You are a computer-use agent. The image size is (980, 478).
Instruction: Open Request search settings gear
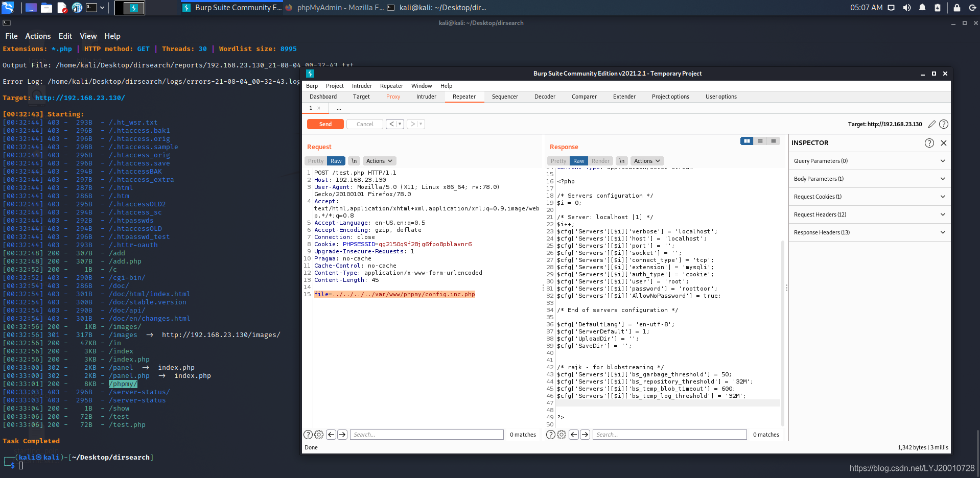tap(319, 435)
